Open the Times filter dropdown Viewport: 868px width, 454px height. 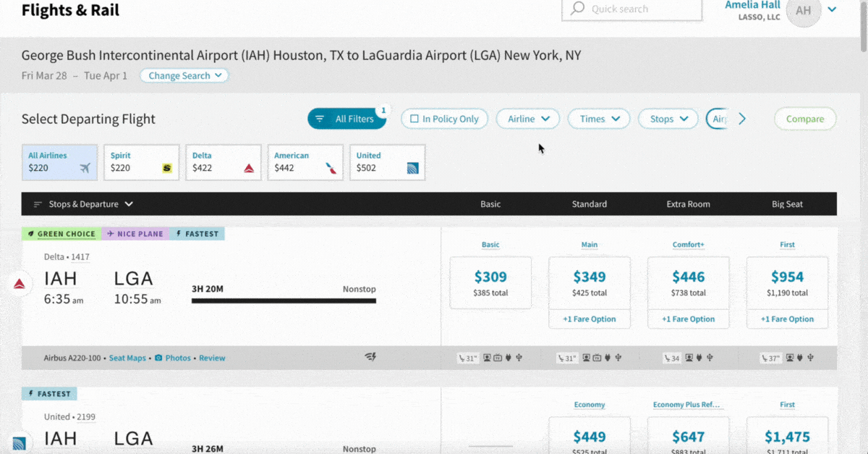coord(599,119)
